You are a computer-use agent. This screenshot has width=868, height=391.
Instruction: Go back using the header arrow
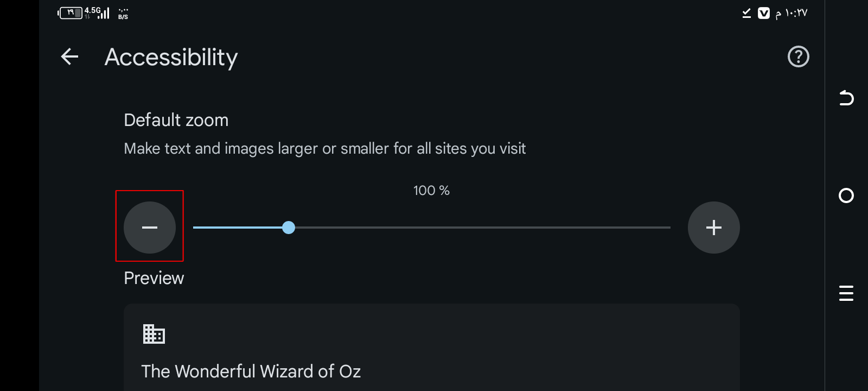click(x=69, y=56)
